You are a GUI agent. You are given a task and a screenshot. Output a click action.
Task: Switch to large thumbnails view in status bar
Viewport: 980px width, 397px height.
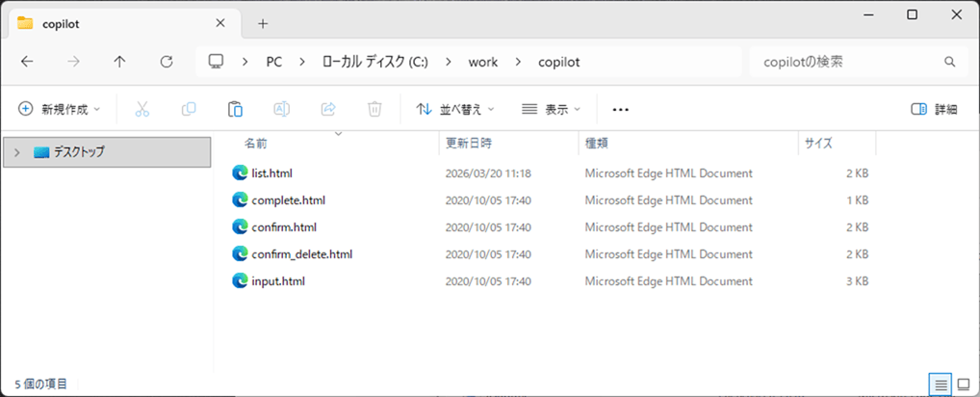(x=963, y=384)
